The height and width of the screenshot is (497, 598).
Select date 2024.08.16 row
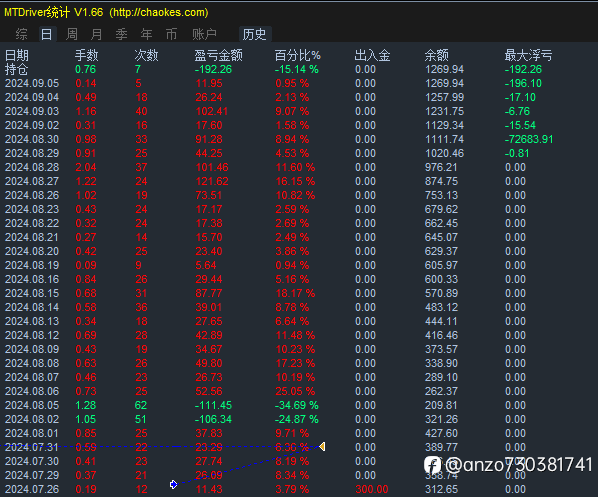click(x=32, y=279)
